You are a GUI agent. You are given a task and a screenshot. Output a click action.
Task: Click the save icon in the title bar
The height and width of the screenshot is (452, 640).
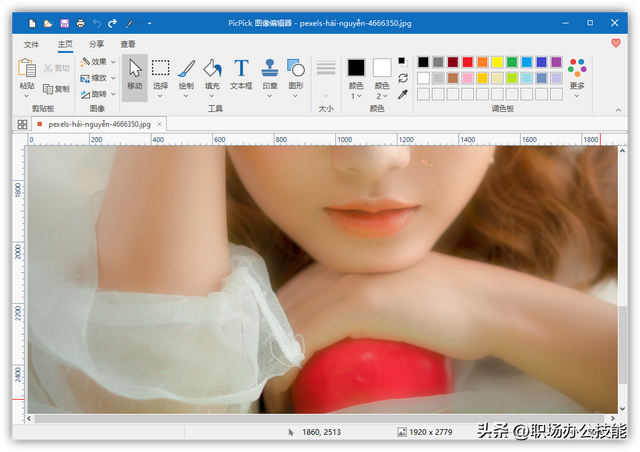pos(64,22)
